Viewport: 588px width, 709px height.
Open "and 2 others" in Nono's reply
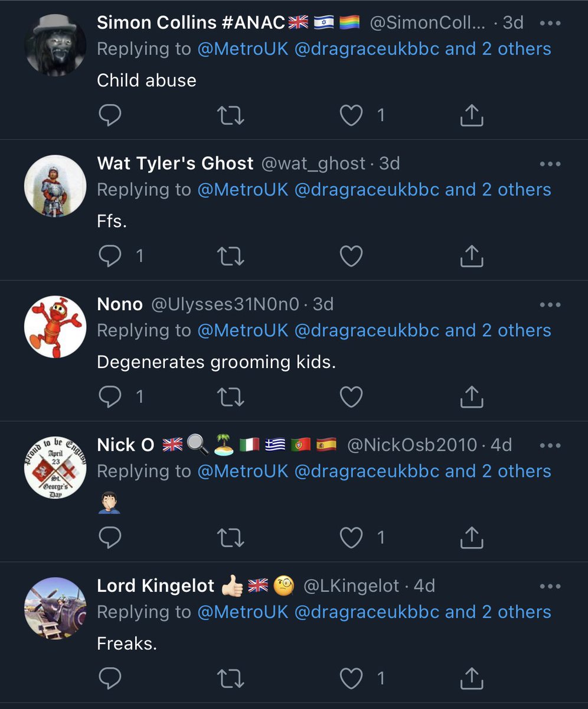[498, 330]
